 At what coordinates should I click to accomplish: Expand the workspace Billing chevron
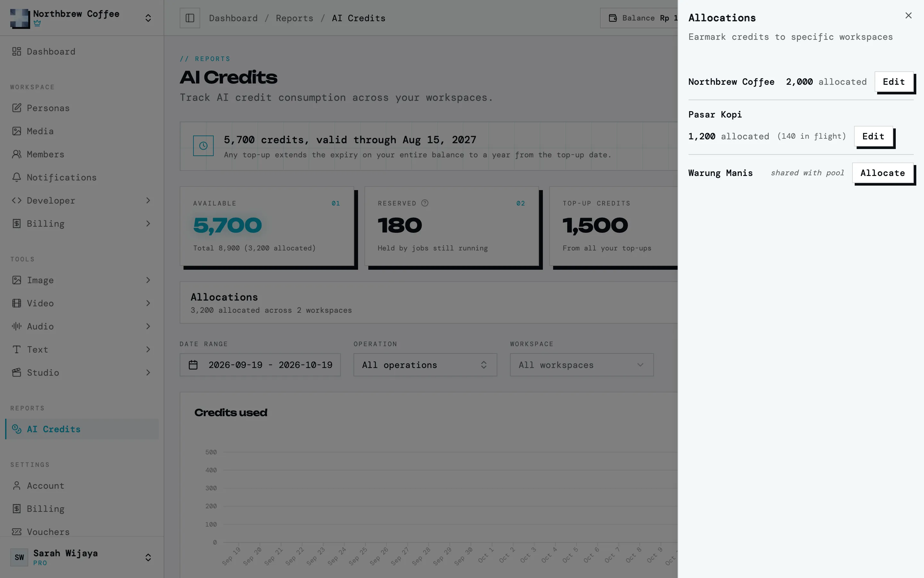148,223
